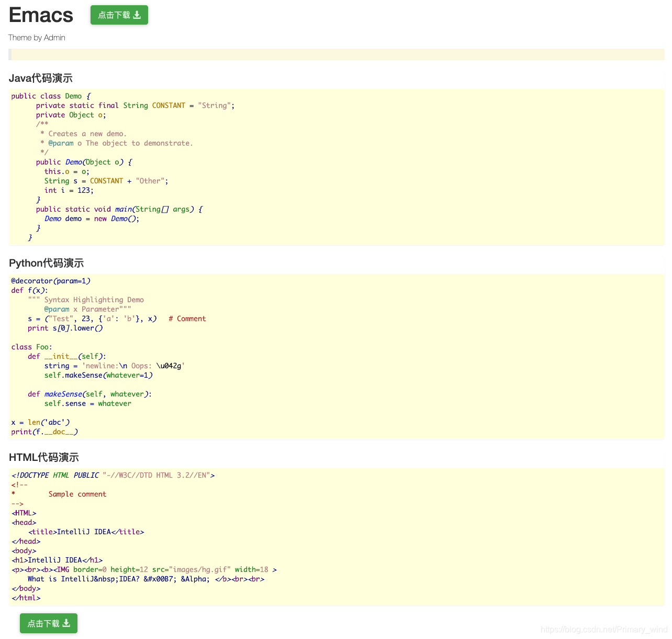Click the 'self.sense = whatever' line
672x639 pixels.
(x=88, y=404)
